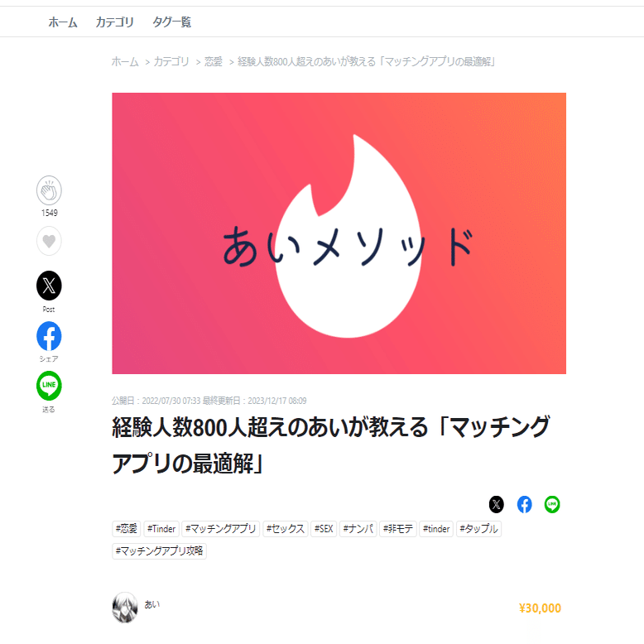The image size is (644, 644).
Task: Select the #Tinder tag
Action: pyautogui.click(x=161, y=529)
